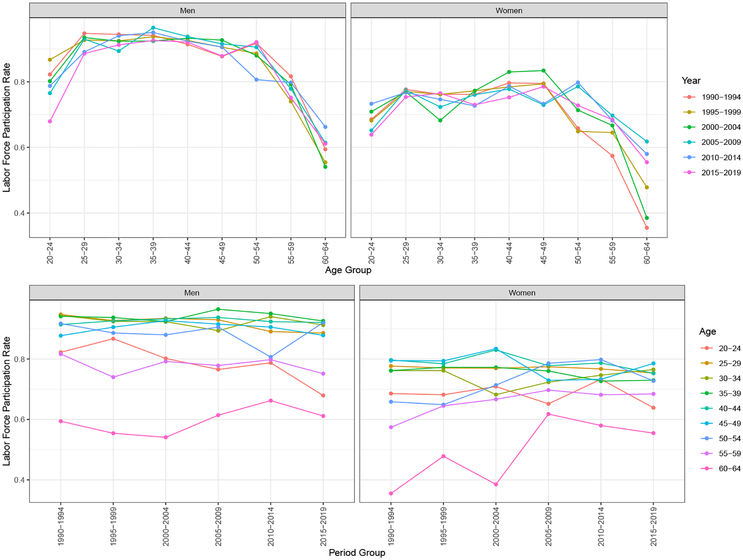743x560 pixels.
Task: Click the 1990–1994 legend color key
Action: (689, 97)
